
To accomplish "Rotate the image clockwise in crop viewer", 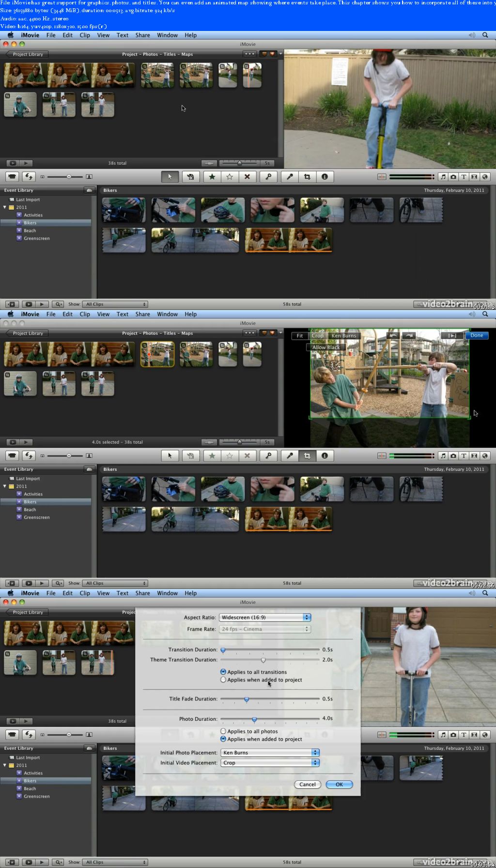I will [x=409, y=335].
